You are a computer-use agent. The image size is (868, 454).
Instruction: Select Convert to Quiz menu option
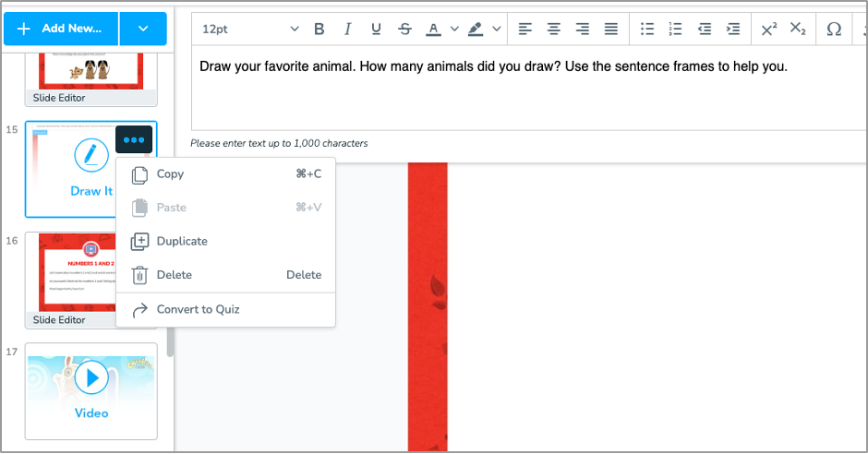[198, 309]
